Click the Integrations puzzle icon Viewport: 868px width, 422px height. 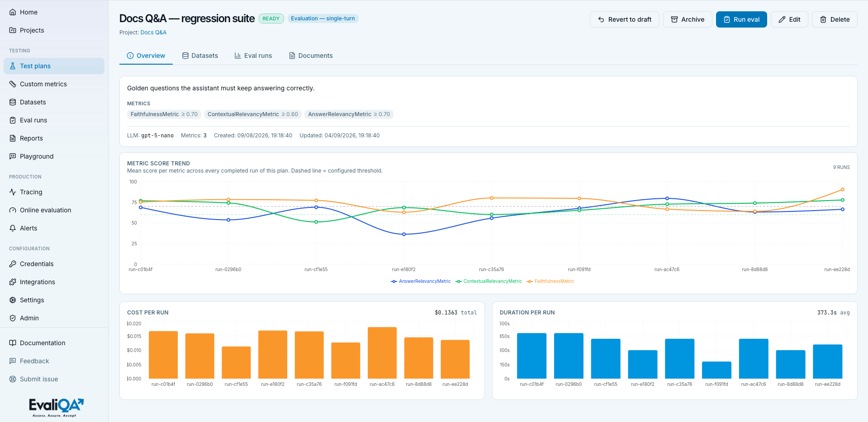point(13,282)
